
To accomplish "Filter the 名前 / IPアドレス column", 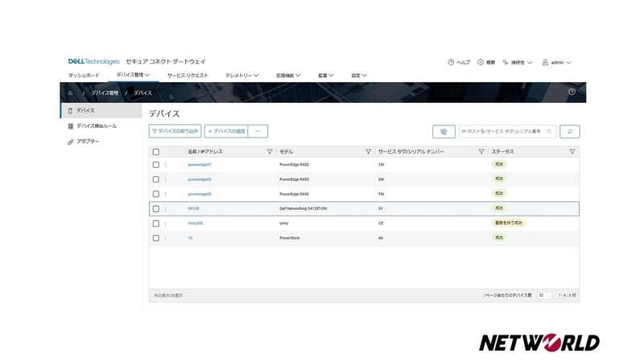I will pos(270,151).
